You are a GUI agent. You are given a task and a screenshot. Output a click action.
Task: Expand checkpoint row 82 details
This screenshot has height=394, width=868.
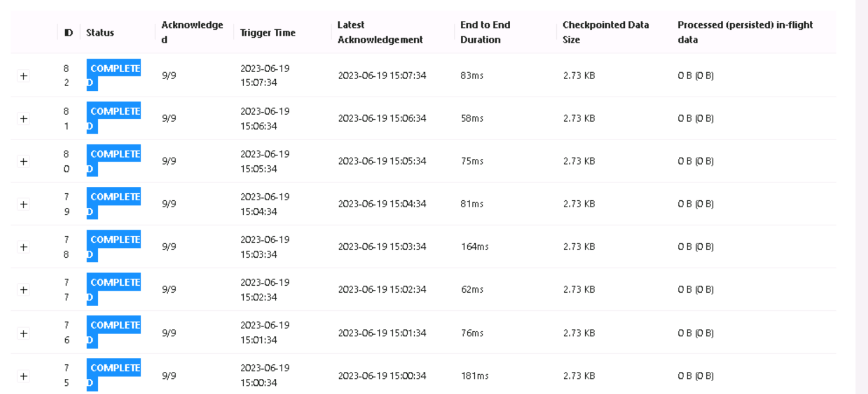23,76
